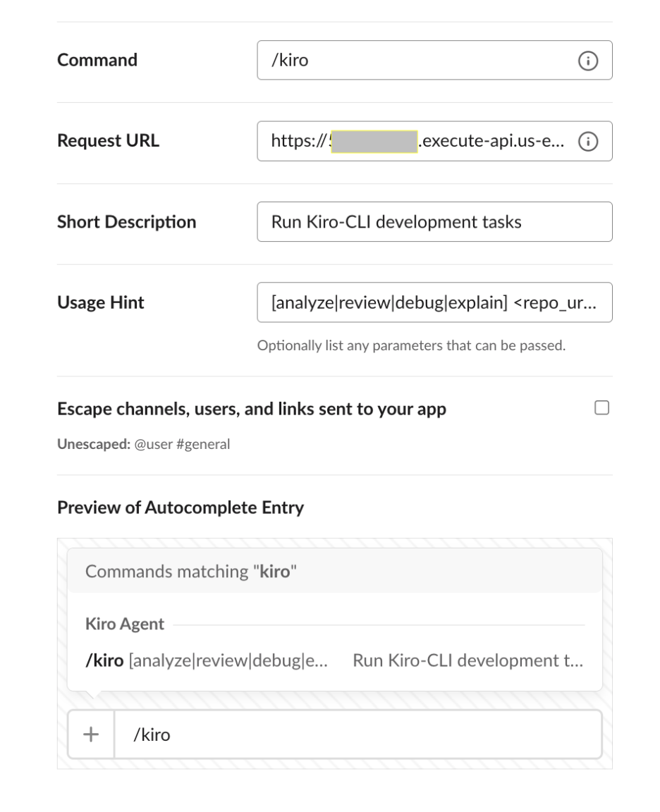Screen dimensions: 660x812
Task: Click the info icon in Command field
Action: point(587,61)
